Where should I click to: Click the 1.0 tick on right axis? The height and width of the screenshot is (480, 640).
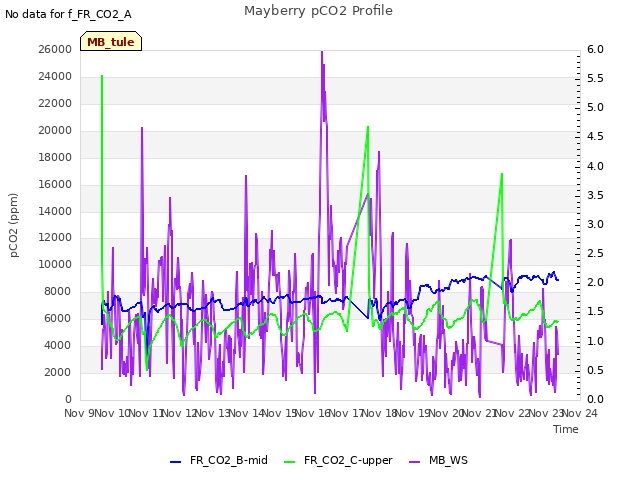click(595, 341)
